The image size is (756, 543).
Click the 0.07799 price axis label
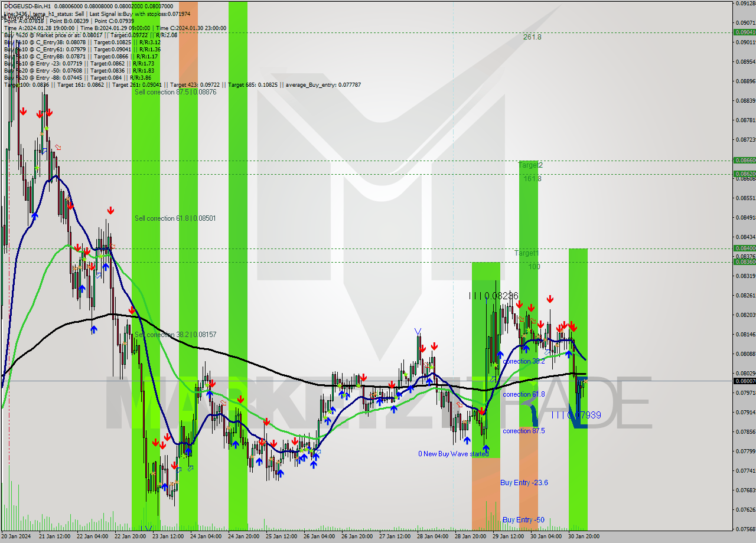[x=745, y=451]
